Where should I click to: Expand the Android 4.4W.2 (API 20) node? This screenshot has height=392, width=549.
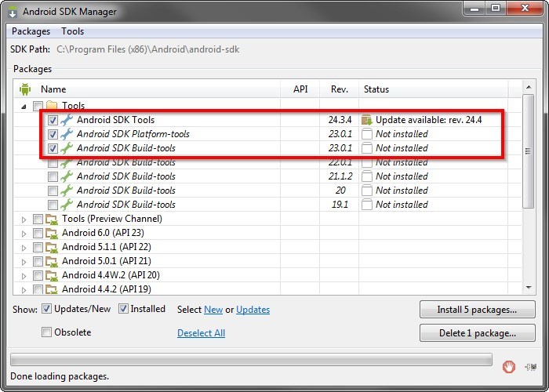click(x=24, y=276)
